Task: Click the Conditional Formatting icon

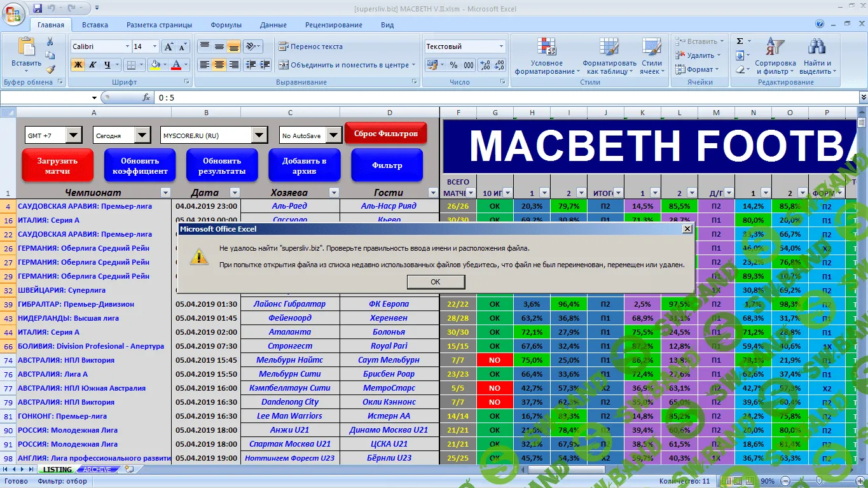Action: tap(547, 48)
